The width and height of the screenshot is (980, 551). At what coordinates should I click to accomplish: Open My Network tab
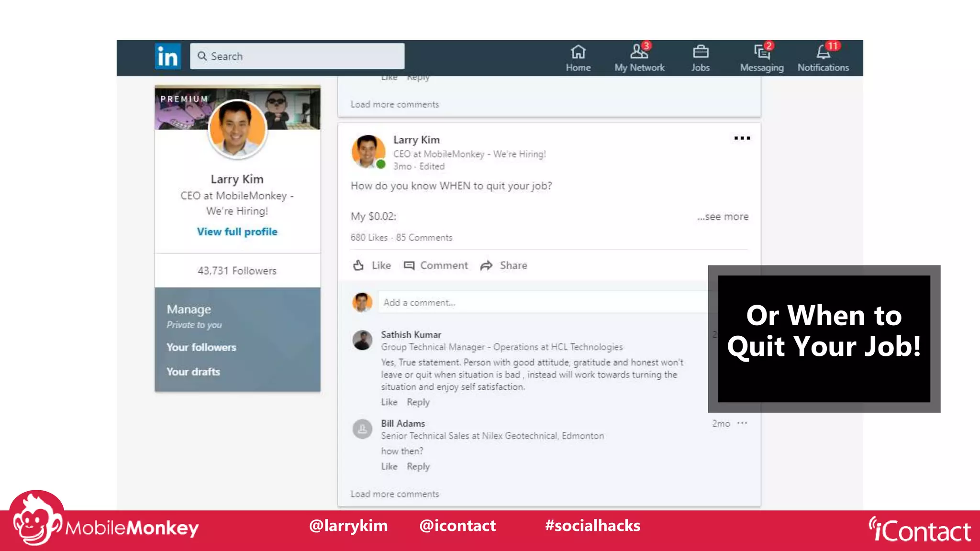point(639,58)
